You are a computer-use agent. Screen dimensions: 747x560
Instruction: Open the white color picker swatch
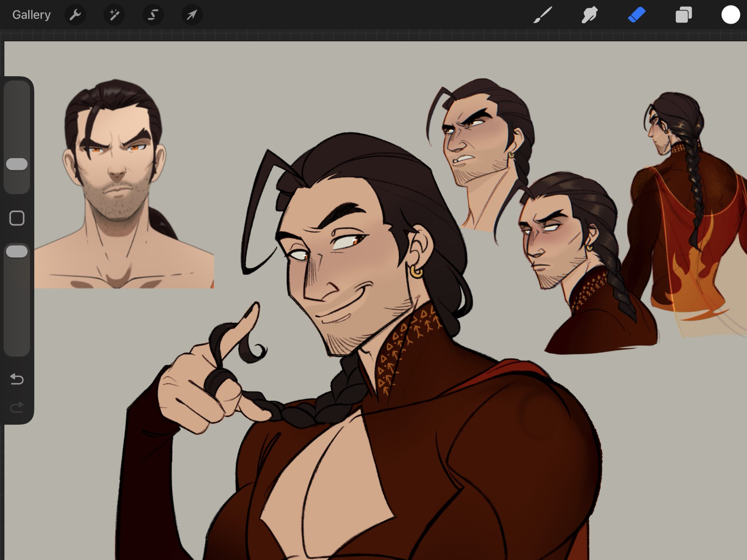coord(730,15)
